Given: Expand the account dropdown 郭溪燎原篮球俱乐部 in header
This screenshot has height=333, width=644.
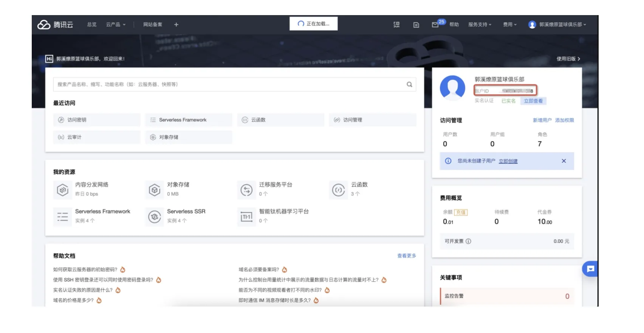Looking at the screenshot, I should click(x=562, y=25).
